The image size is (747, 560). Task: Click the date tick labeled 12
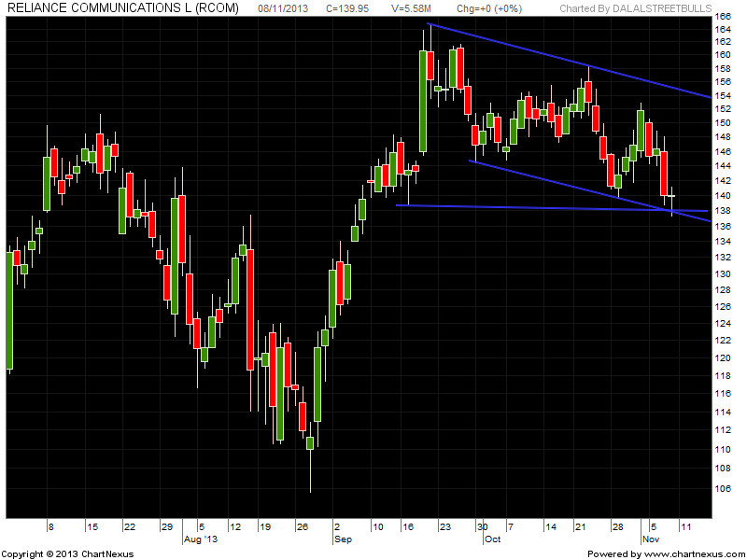[235, 527]
